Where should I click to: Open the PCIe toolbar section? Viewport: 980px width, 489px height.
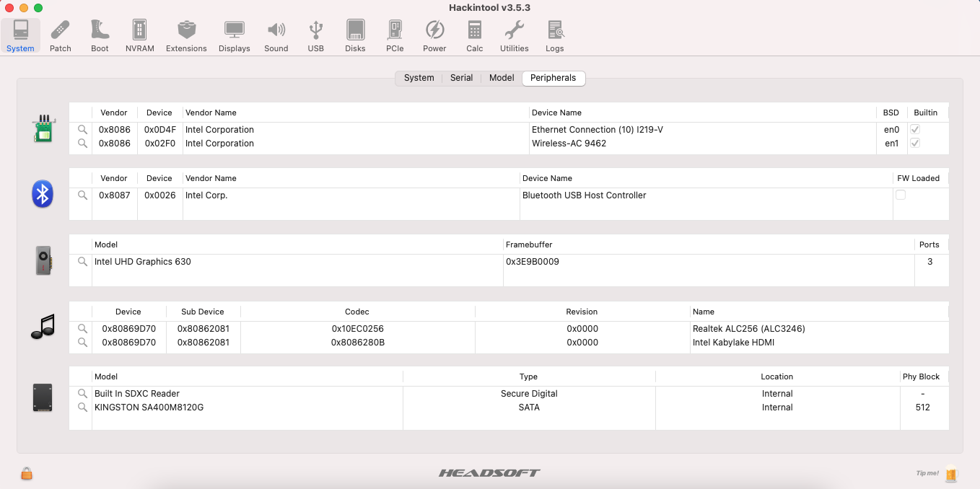click(395, 35)
